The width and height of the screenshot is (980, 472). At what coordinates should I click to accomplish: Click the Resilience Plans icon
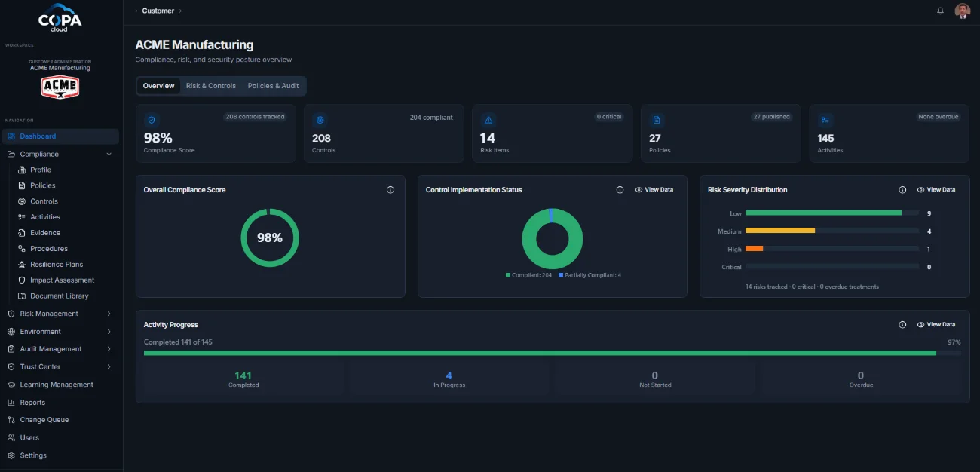[x=23, y=265]
